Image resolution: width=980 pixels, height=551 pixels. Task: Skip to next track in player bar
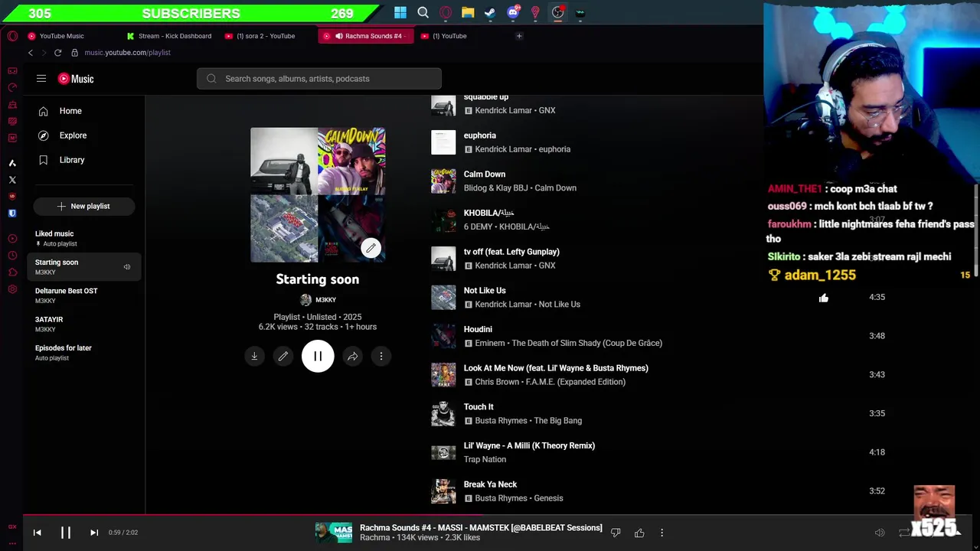pyautogui.click(x=94, y=533)
